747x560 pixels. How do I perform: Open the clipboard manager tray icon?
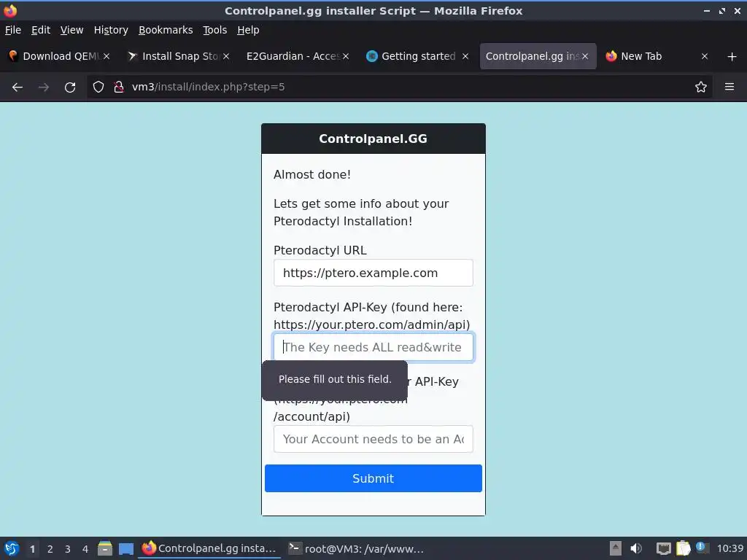[x=683, y=548]
